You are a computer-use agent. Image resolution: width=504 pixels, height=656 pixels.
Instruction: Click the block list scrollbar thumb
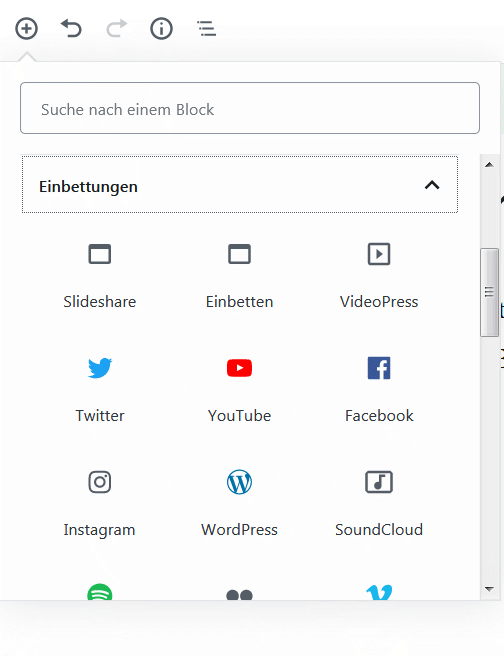pos(489,292)
